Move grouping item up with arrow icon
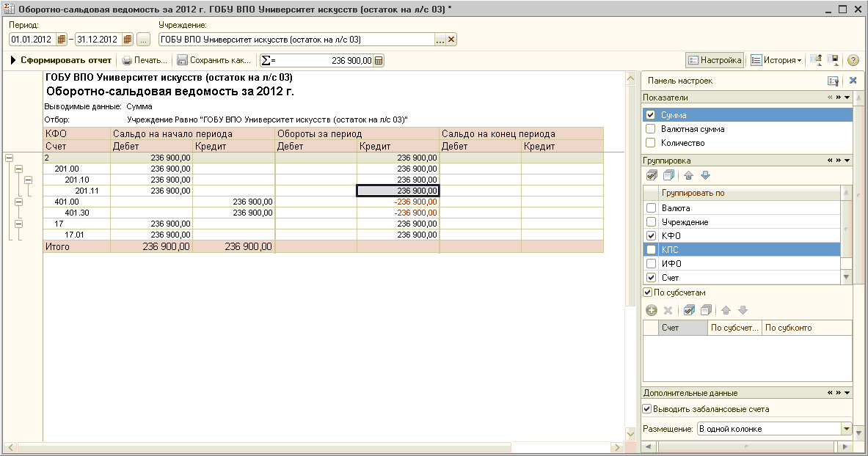Image resolution: width=868 pixels, height=456 pixels. pos(688,176)
